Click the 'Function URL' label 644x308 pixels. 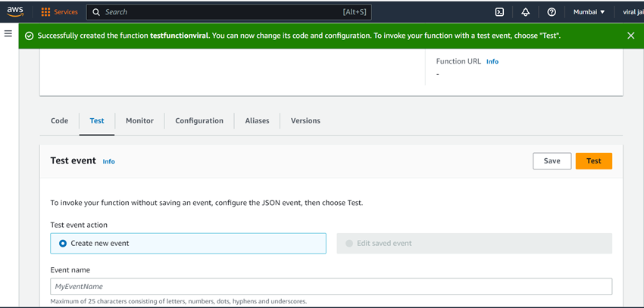click(458, 61)
